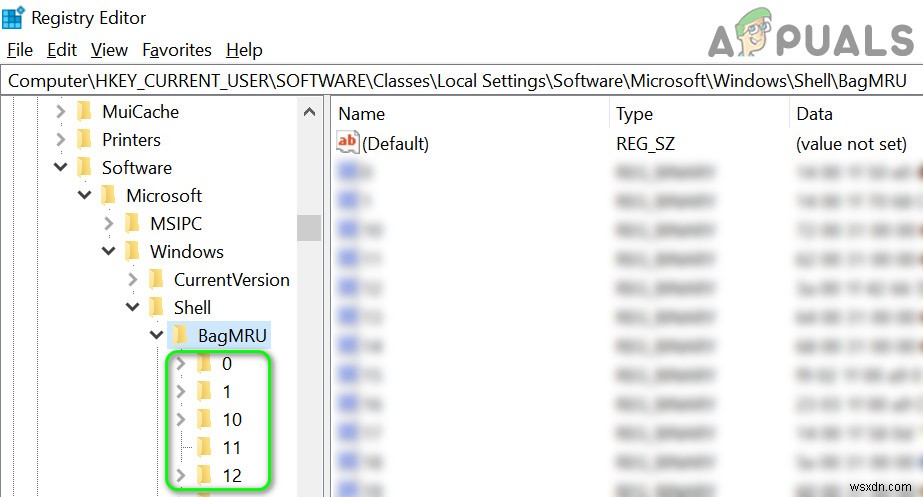Expand the CurrentVersion key
923x497 pixels.
pyautogui.click(x=132, y=279)
